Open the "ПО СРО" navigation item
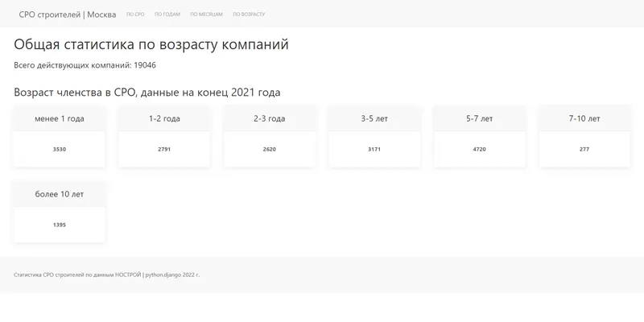The image size is (644, 322). tap(135, 14)
